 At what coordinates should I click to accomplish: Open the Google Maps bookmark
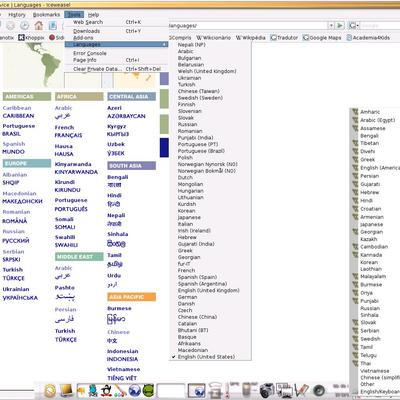[322, 38]
